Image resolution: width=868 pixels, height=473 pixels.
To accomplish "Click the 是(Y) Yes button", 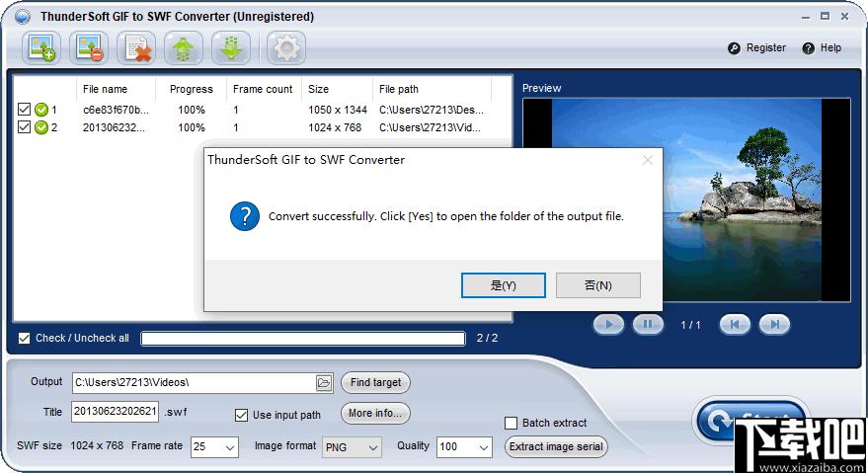I will coord(504,285).
